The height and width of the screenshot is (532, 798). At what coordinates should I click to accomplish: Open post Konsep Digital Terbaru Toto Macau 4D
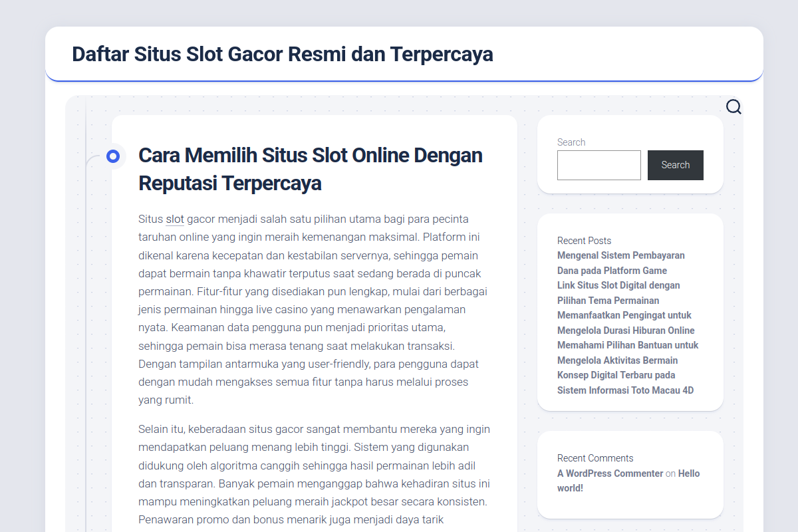(625, 382)
